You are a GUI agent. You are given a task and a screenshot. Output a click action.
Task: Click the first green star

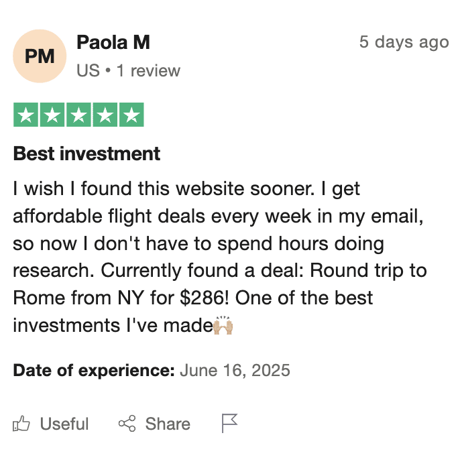point(25,115)
